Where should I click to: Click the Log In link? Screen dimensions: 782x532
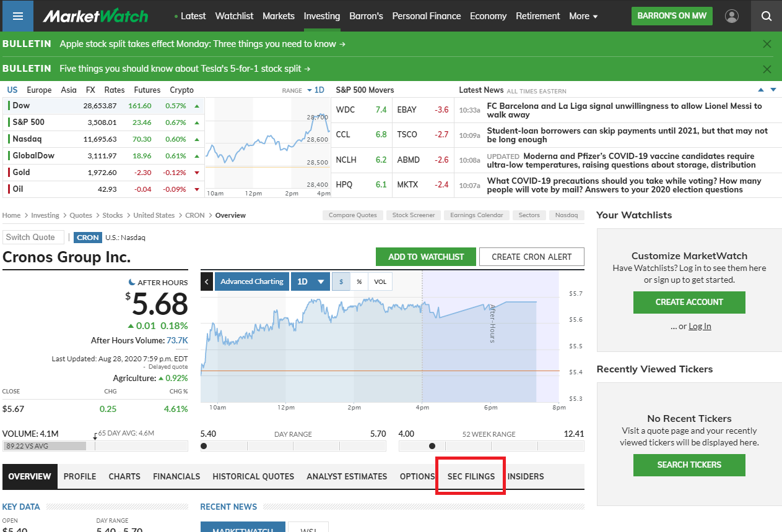pos(700,326)
